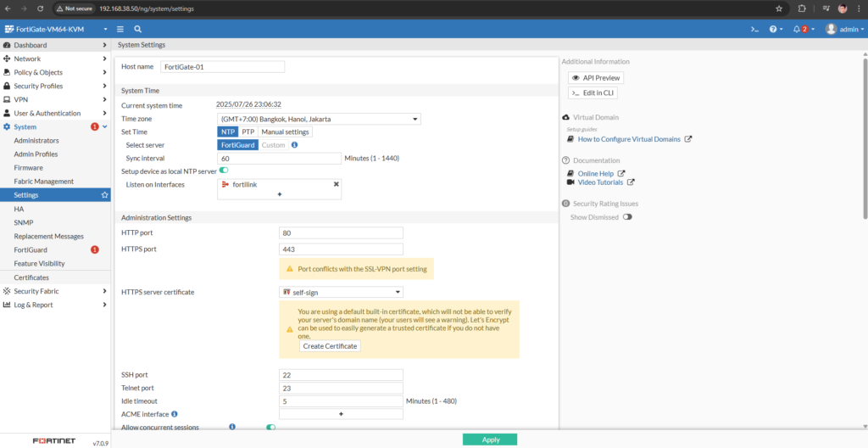Click the Fortinet logo at sidebar bottom
This screenshot has width=868, height=448.
pyautogui.click(x=53, y=441)
